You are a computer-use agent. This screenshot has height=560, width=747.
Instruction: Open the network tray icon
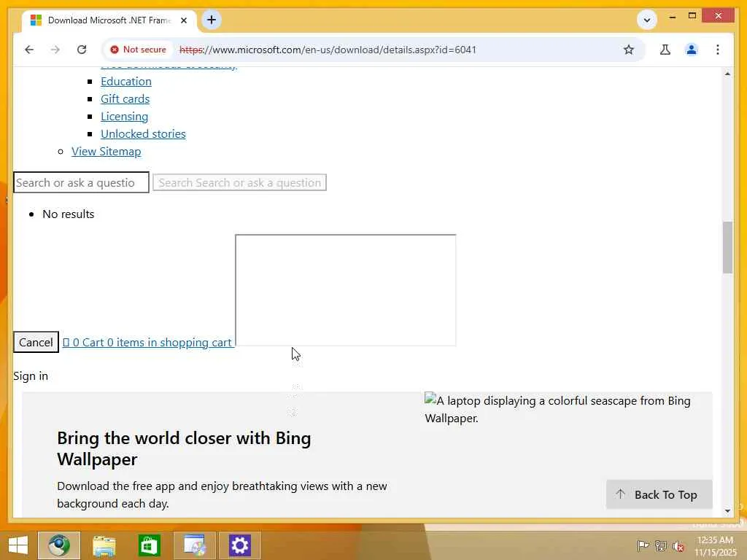coord(661,545)
